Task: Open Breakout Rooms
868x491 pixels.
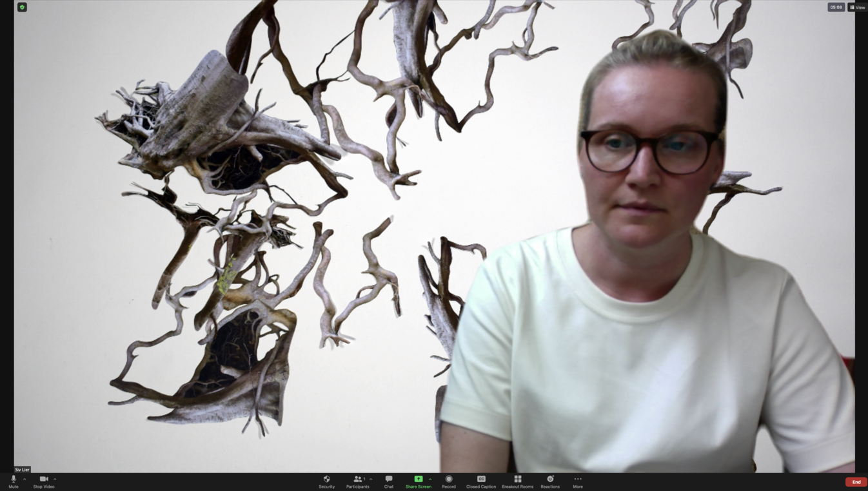Action: [x=517, y=481]
